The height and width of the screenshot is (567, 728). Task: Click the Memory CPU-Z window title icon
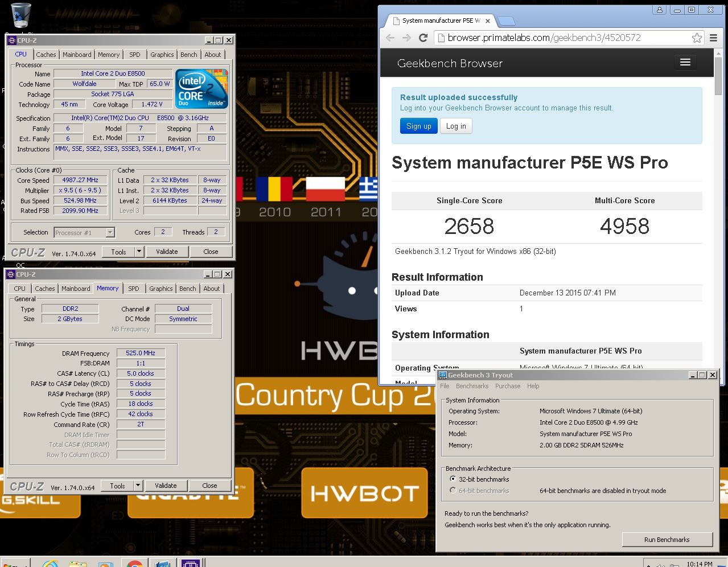coord(10,274)
